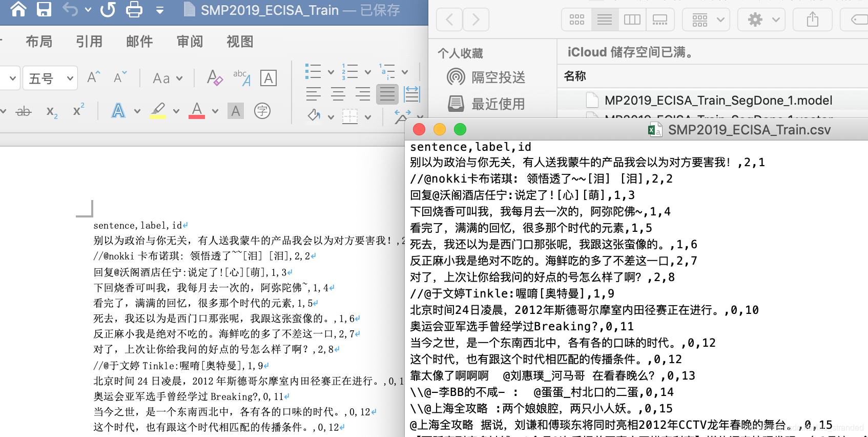868x437 pixels.
Task: Click the 看完了，满满的回忆 line in Word document
Action: 206,303
